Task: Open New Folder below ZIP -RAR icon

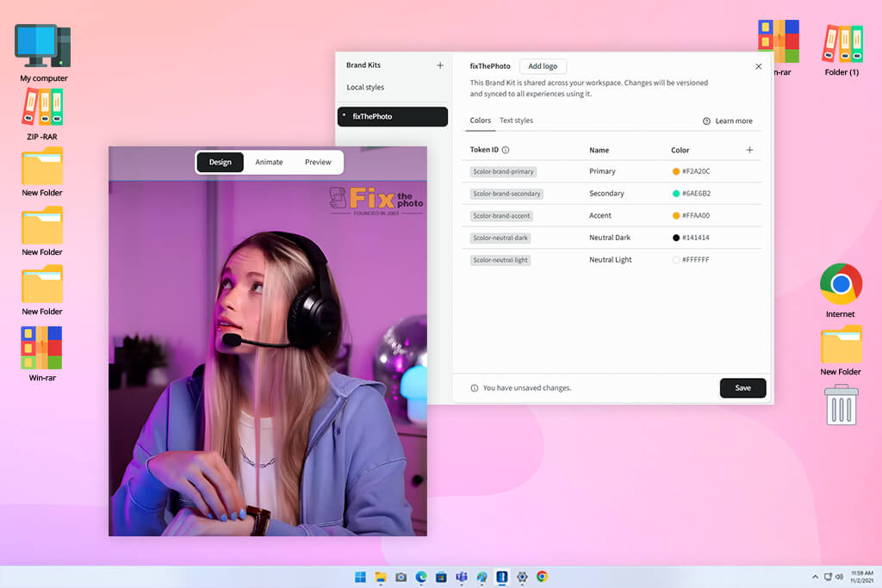Action: coord(42,172)
